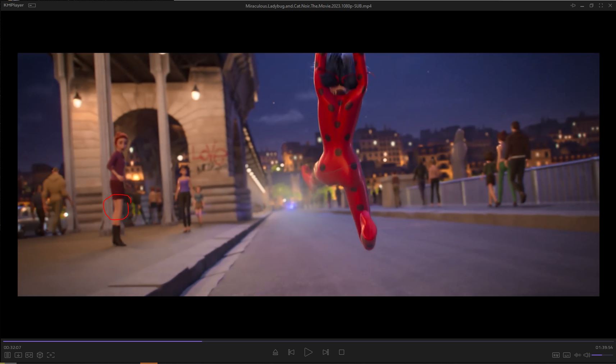The height and width of the screenshot is (364, 616).
Task: Click the eject/open file button
Action: point(275,352)
